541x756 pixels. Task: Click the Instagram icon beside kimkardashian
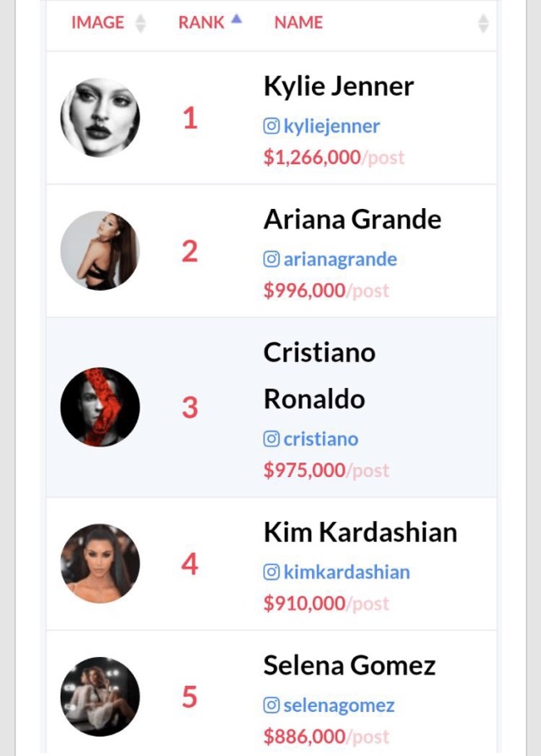coord(271,572)
